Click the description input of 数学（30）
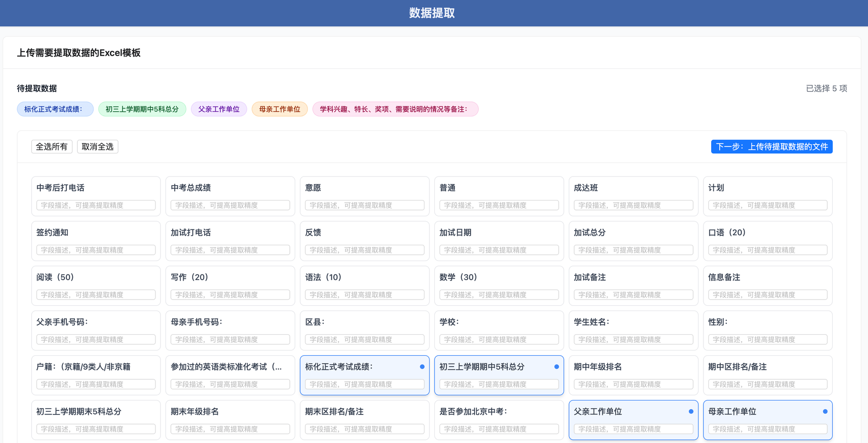The height and width of the screenshot is (443, 868). point(499,294)
